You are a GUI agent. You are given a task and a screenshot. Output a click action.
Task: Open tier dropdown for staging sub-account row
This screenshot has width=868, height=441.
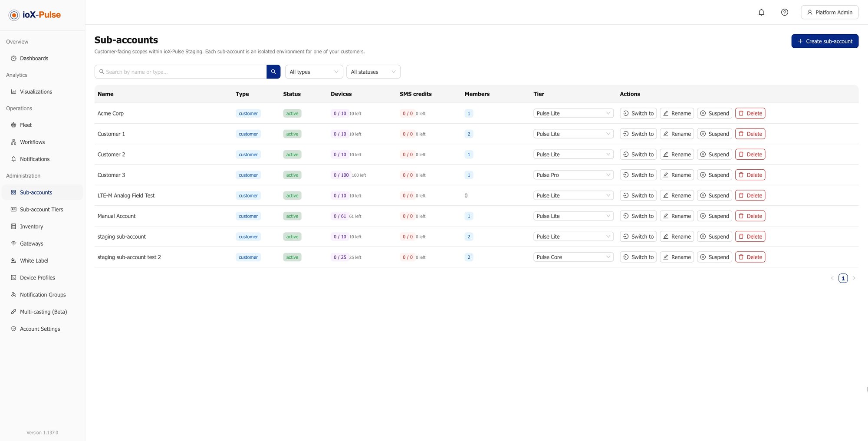pyautogui.click(x=573, y=237)
